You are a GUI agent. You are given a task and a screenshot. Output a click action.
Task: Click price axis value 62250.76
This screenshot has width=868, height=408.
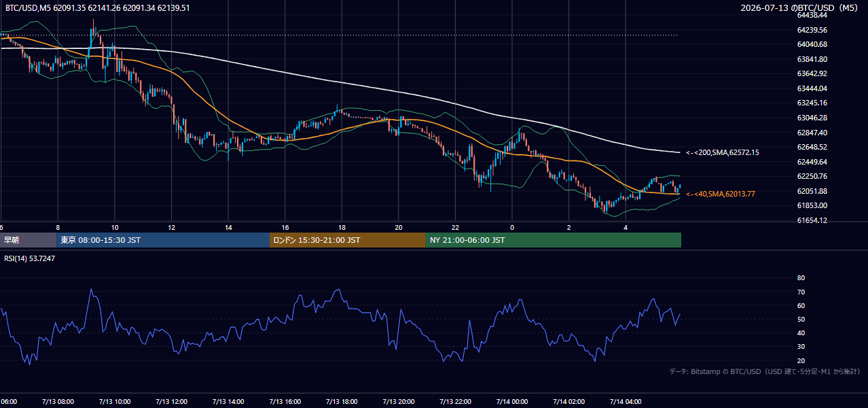pyautogui.click(x=812, y=176)
